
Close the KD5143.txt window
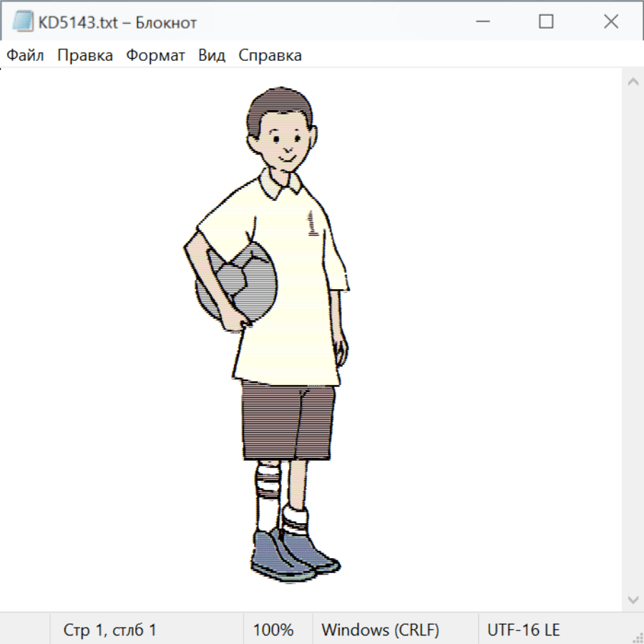click(x=611, y=22)
